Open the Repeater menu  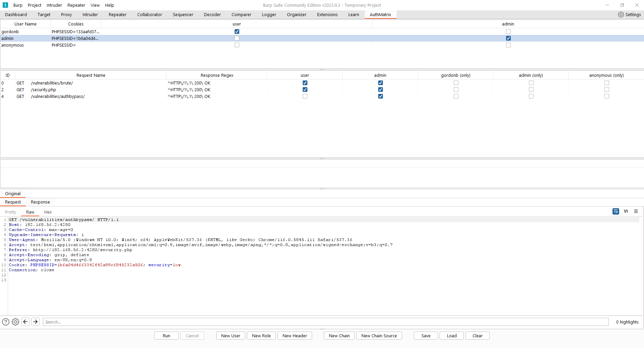pos(76,5)
